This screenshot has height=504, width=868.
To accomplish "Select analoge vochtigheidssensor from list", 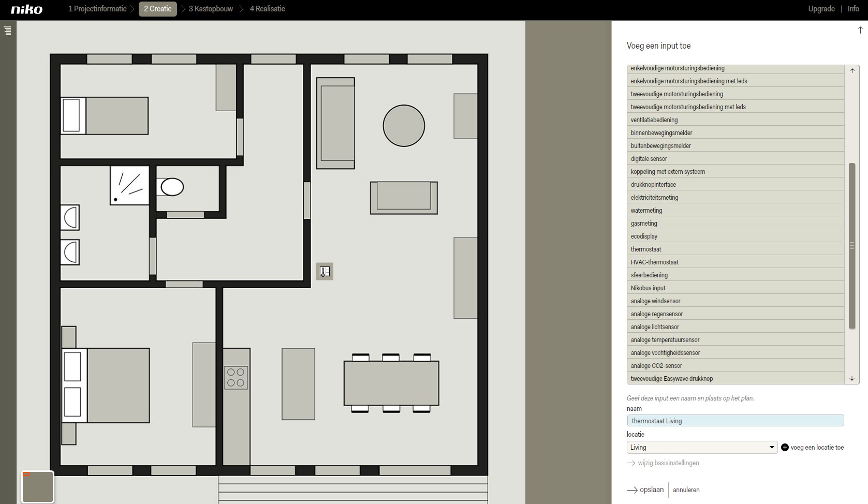I will [x=735, y=353].
